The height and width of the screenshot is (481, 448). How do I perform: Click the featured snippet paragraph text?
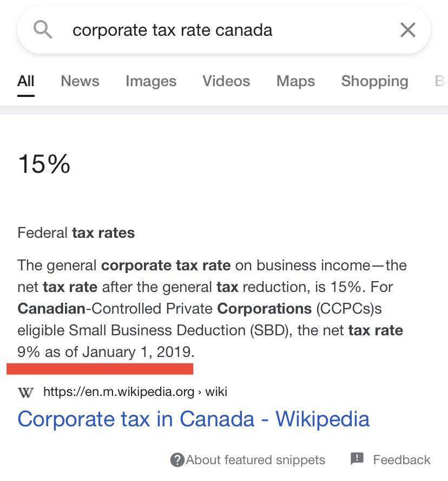[212, 309]
